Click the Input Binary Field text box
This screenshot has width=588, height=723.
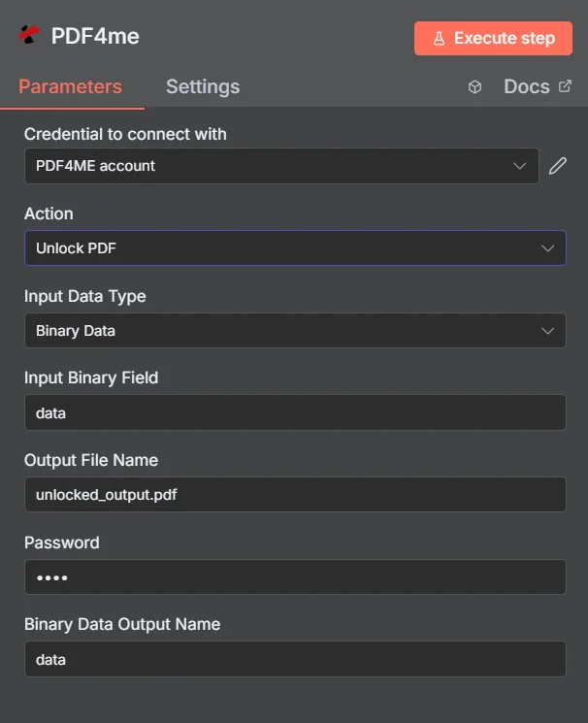pos(295,412)
